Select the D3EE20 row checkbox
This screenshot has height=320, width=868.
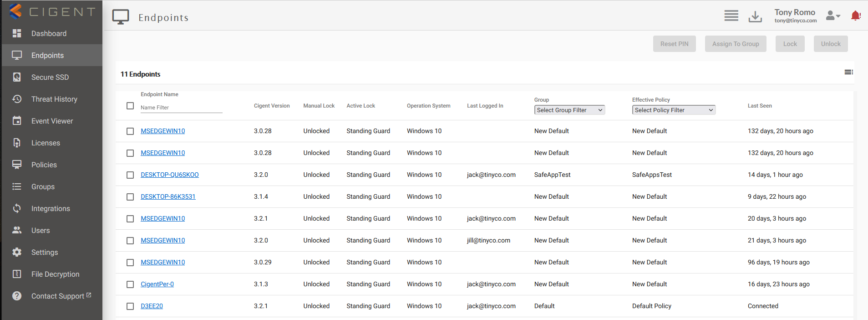130,306
